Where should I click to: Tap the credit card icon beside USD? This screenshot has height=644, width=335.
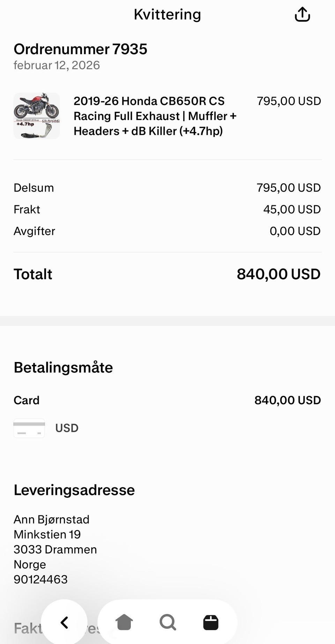click(x=29, y=428)
